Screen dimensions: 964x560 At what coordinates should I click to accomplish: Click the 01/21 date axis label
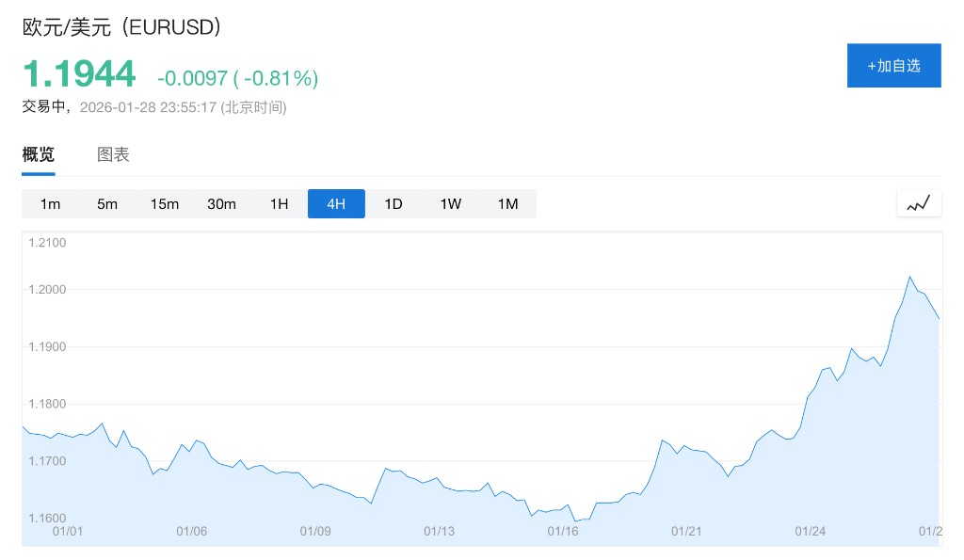pos(686,531)
